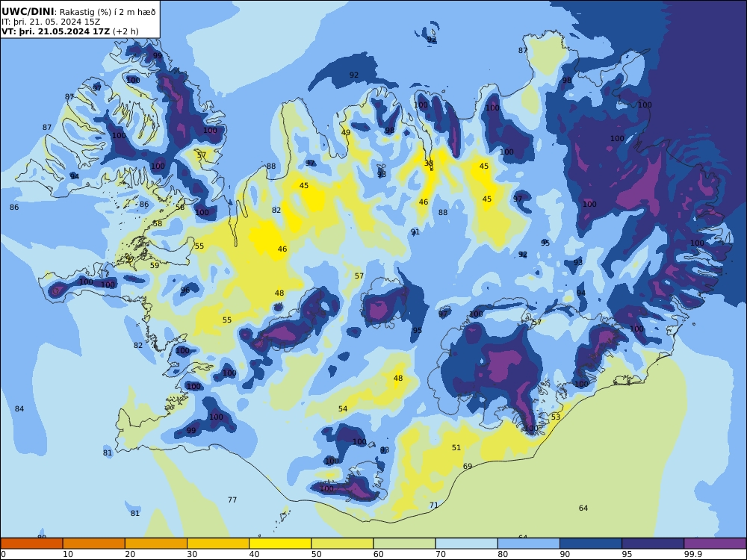Screen dimensions: 747x560
Task: Click the 40–50 bright yellow legend segment
Action: 280,544
